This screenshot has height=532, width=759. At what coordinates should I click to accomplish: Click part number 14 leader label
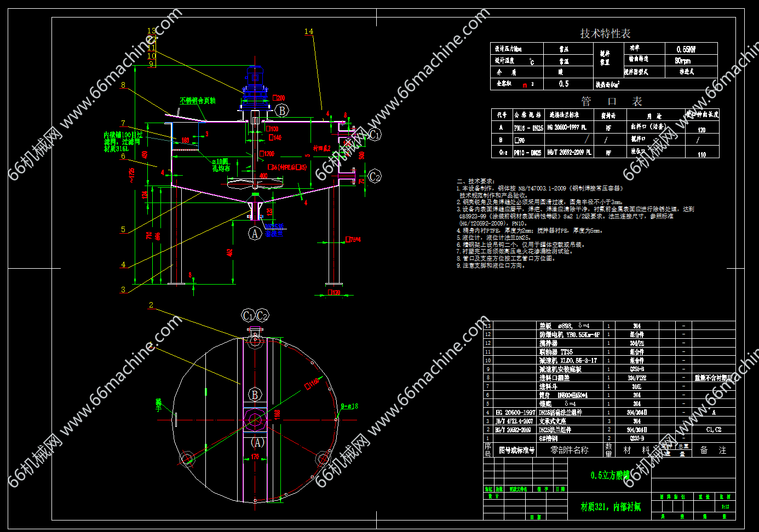[309, 32]
